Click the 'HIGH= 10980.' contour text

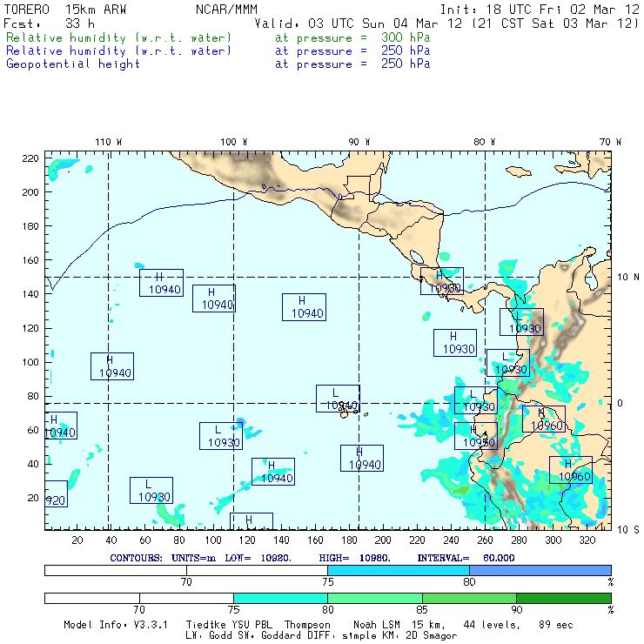tap(354, 558)
